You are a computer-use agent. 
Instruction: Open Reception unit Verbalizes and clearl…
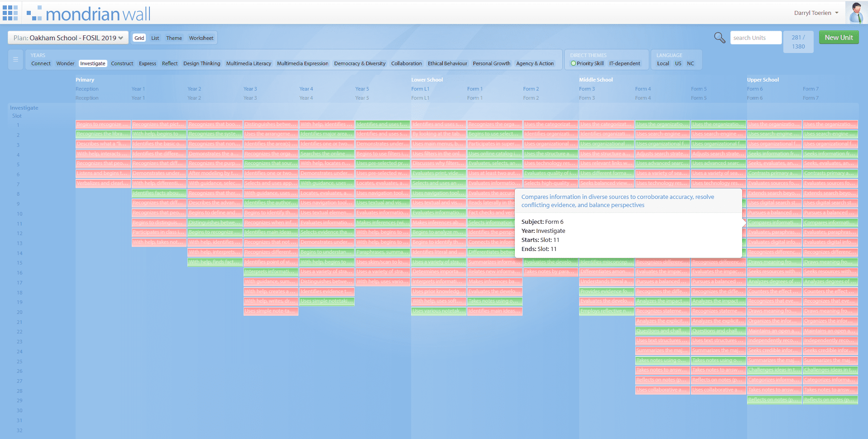pyautogui.click(x=103, y=183)
